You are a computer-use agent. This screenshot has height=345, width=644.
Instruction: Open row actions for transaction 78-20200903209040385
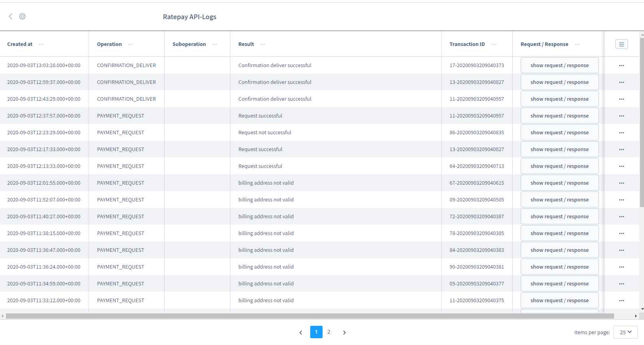point(622,233)
